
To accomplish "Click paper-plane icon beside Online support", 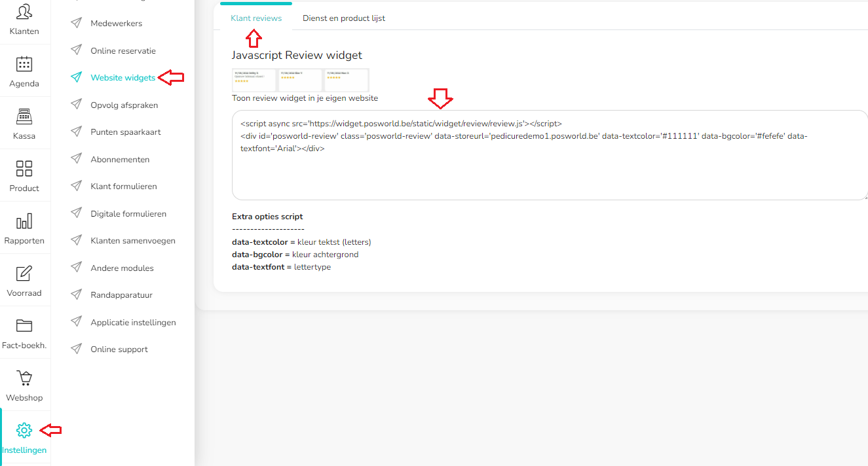I will coord(77,349).
